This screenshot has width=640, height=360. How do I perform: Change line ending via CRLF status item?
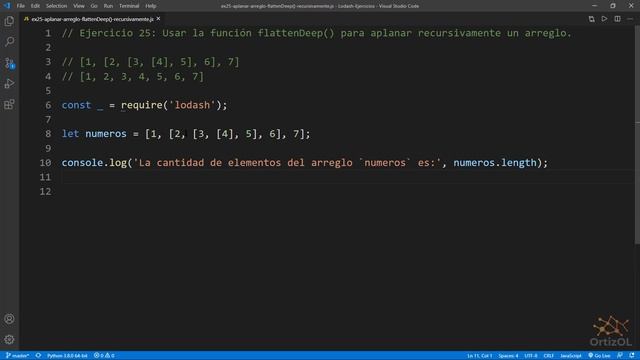pos(549,356)
